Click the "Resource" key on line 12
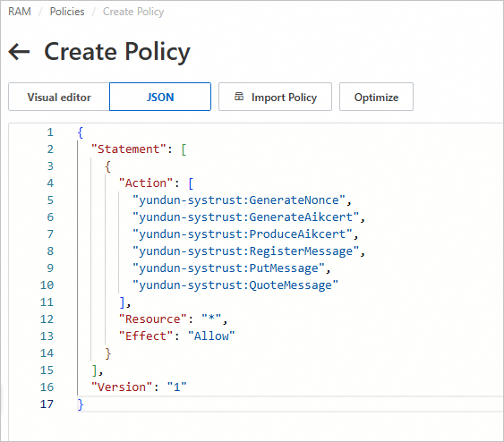The width and height of the screenshot is (504, 442). (x=153, y=319)
